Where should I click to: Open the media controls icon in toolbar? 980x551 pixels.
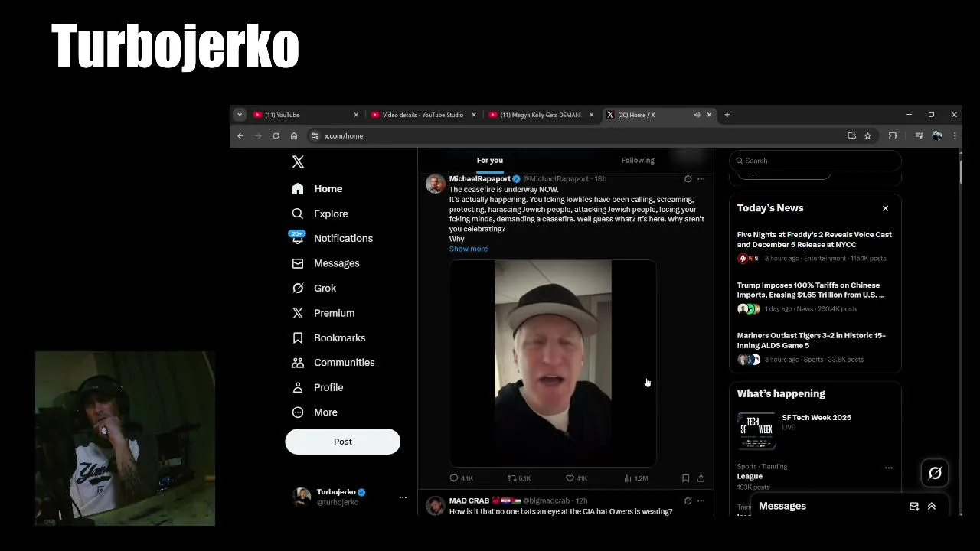click(x=919, y=136)
